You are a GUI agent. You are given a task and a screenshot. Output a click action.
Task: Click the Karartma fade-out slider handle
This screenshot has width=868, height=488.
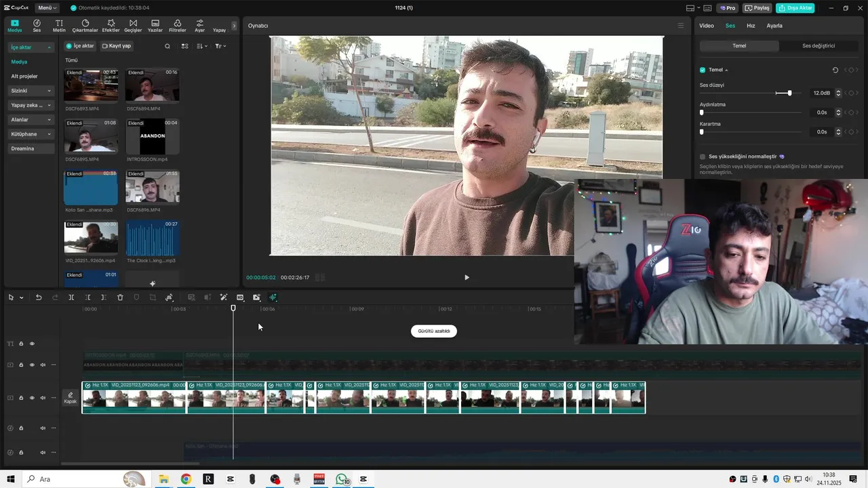pos(701,131)
